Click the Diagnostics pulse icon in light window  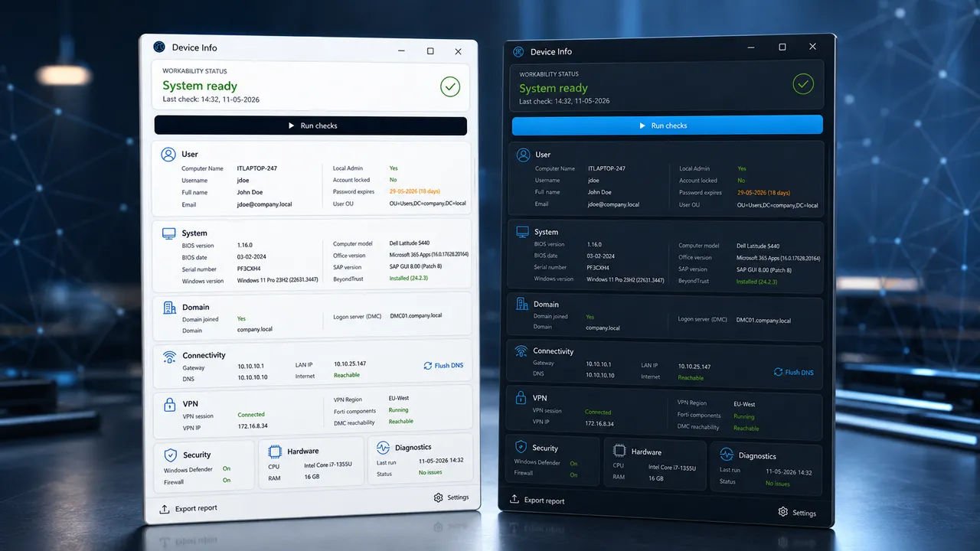point(383,447)
